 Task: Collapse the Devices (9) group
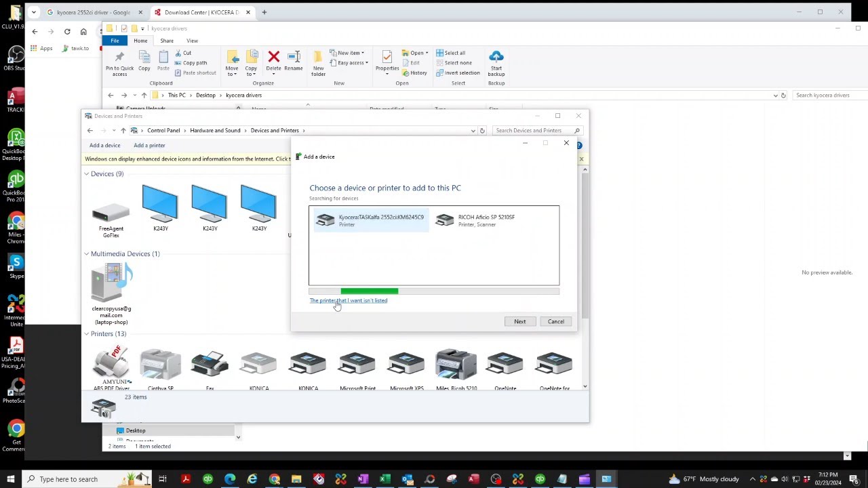[86, 174]
